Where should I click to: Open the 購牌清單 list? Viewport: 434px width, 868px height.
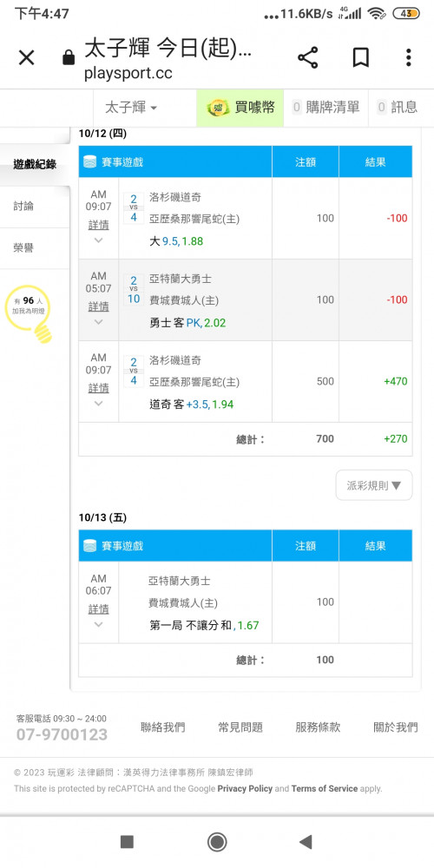[325, 108]
